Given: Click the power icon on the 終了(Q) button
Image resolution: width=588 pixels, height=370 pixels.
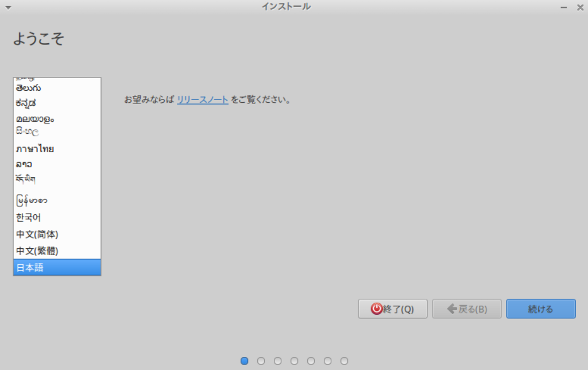Looking at the screenshot, I should [x=376, y=309].
